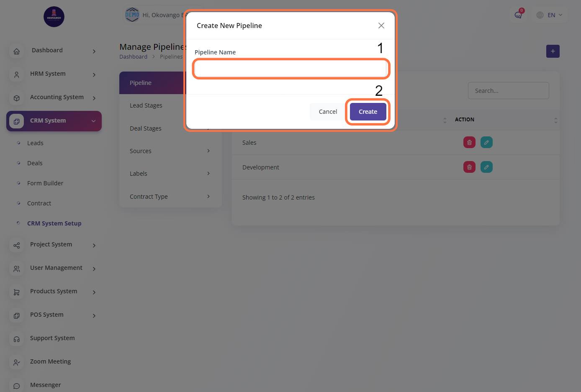Click the Accounting System box icon
Screen dimensions: 581x392
[x=17, y=98]
